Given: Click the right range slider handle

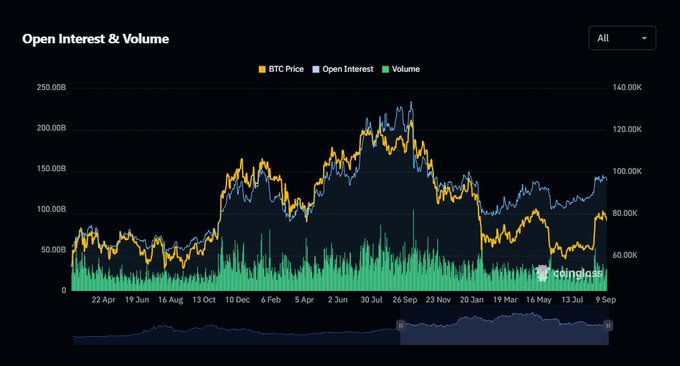Looking at the screenshot, I should pos(608,325).
